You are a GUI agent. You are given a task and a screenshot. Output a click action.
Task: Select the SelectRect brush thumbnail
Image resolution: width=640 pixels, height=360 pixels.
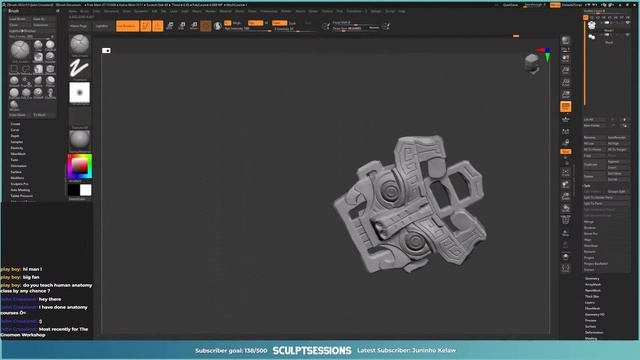14,69
